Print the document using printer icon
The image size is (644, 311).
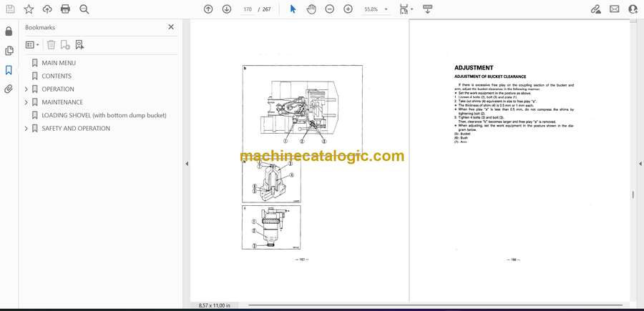(x=65, y=9)
